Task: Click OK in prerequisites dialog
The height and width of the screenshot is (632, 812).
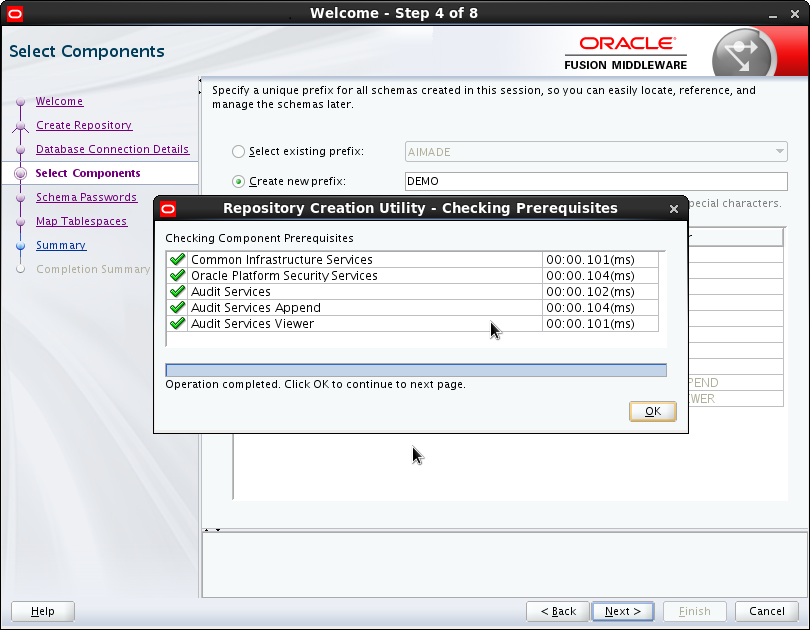Action: pos(652,411)
